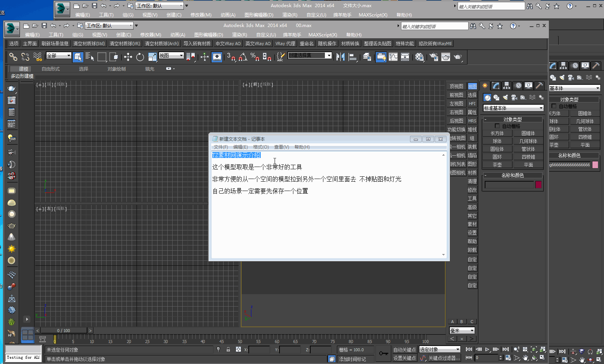Open the Modify panel tab icon

pyautogui.click(x=496, y=86)
